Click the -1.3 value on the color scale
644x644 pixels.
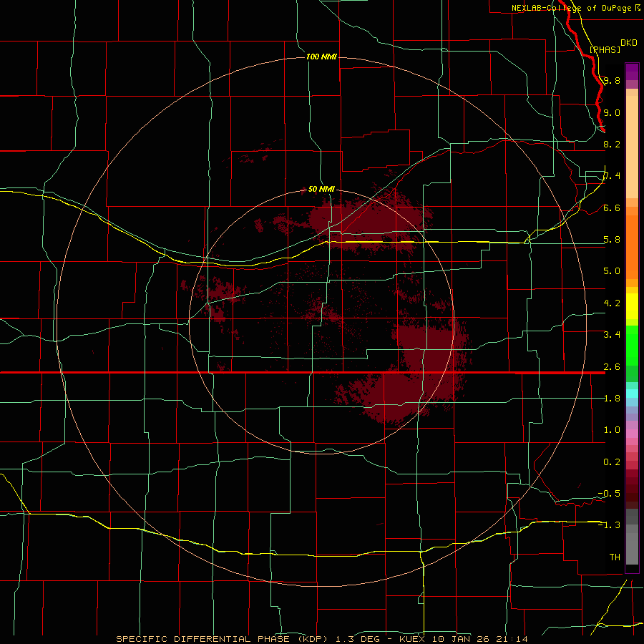pyautogui.click(x=609, y=525)
